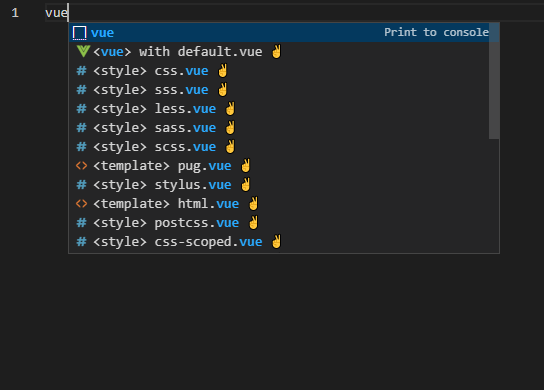Viewport: 544px width, 390px height.
Task: Click the green Vue logo icon
Action: [83, 51]
